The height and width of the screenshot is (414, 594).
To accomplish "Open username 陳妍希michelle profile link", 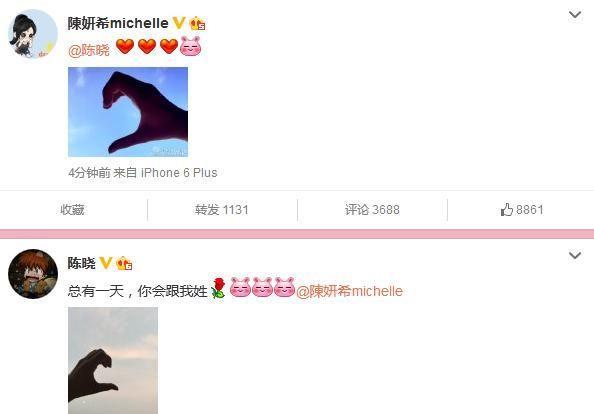I will [x=118, y=23].
